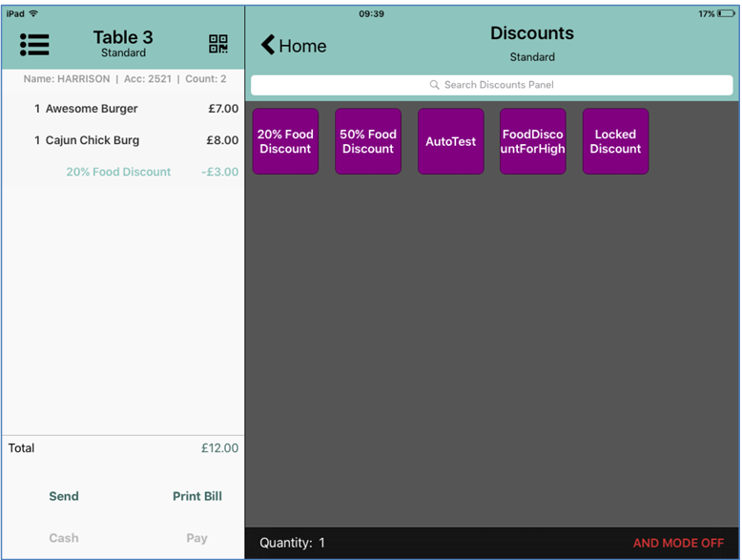Toggle the AND MODE OFF switch
The width and height of the screenshot is (742, 560).
click(678, 543)
